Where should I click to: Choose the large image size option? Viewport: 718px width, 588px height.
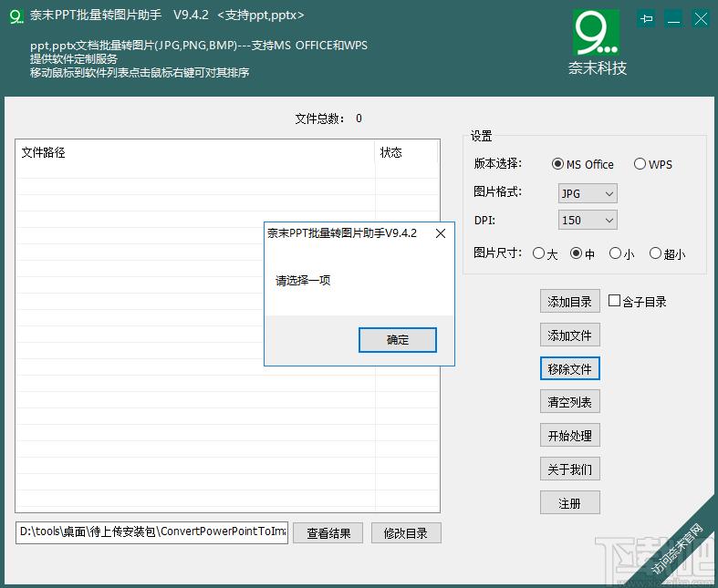[x=539, y=253]
